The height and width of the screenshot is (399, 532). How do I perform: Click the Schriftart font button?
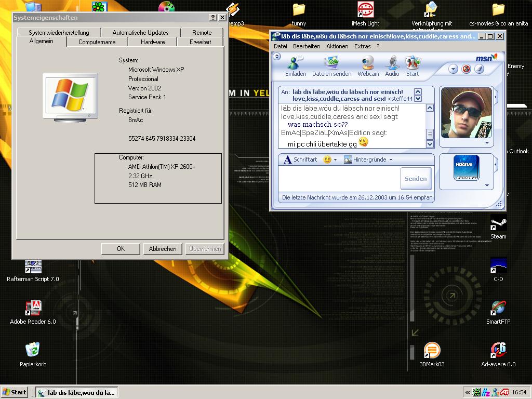(300, 159)
